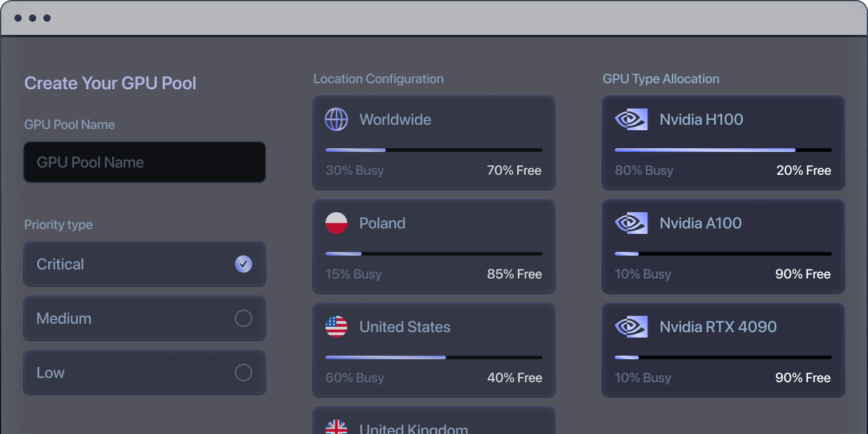Image resolution: width=868 pixels, height=434 pixels.
Task: Click the 20% Free text for H100
Action: 804,171
